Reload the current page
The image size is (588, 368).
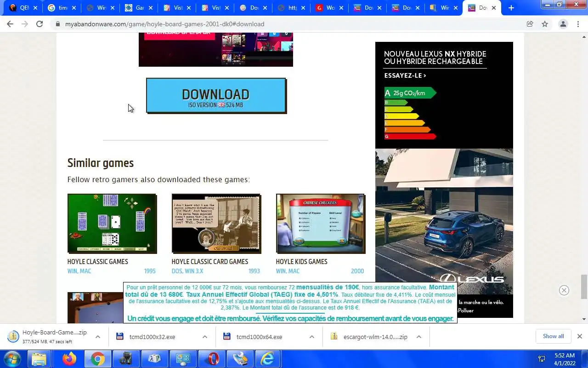coord(40,24)
